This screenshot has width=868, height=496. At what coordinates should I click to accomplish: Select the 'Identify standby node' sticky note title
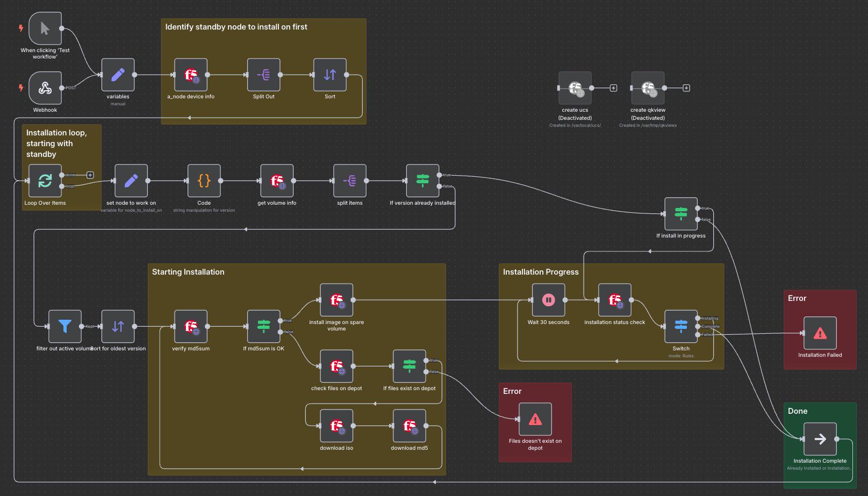pos(236,27)
